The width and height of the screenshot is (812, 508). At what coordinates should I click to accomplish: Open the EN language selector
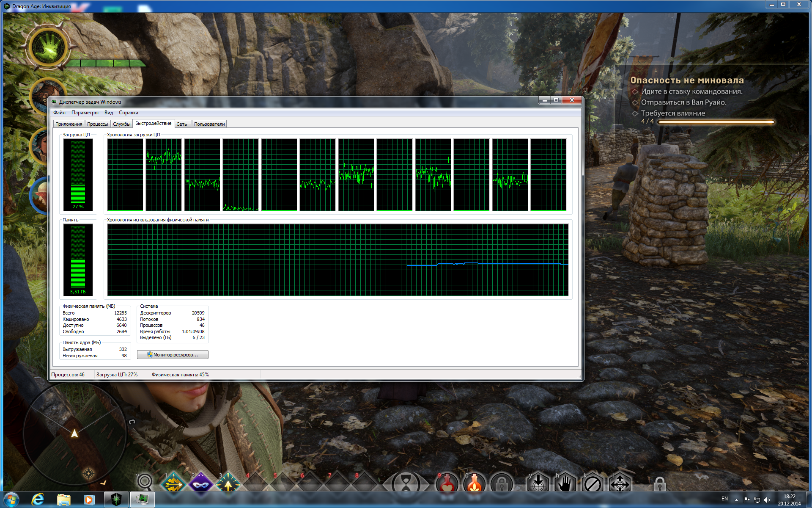(x=724, y=499)
